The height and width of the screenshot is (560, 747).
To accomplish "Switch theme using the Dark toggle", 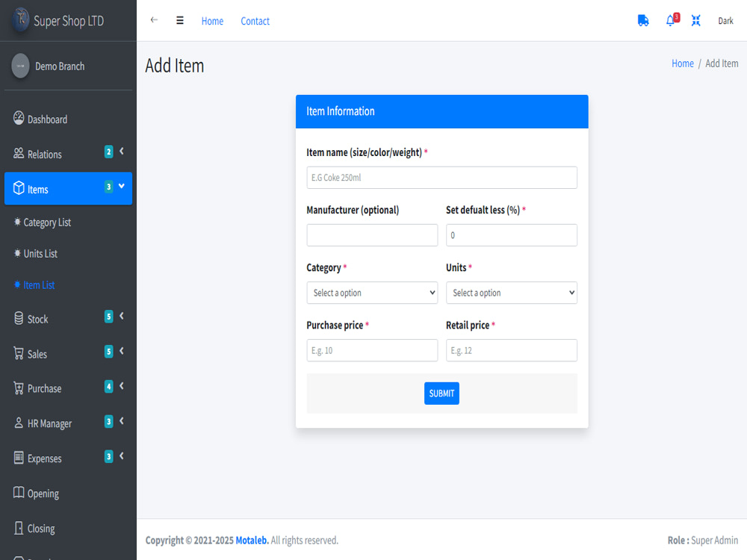I will tap(725, 20).
